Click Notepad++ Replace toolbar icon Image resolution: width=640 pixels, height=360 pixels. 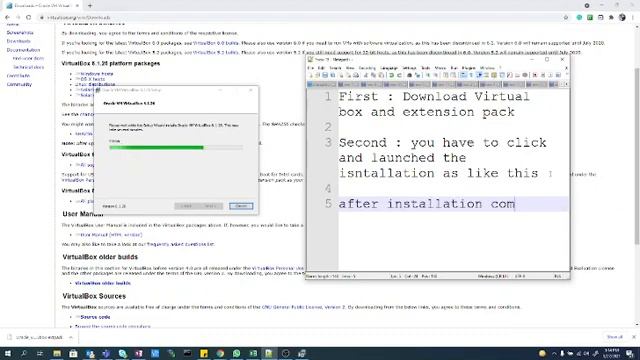[x=417, y=76]
